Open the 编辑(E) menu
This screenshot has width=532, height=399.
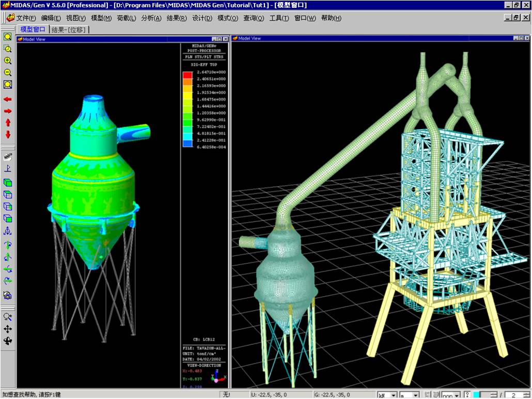click(x=51, y=18)
